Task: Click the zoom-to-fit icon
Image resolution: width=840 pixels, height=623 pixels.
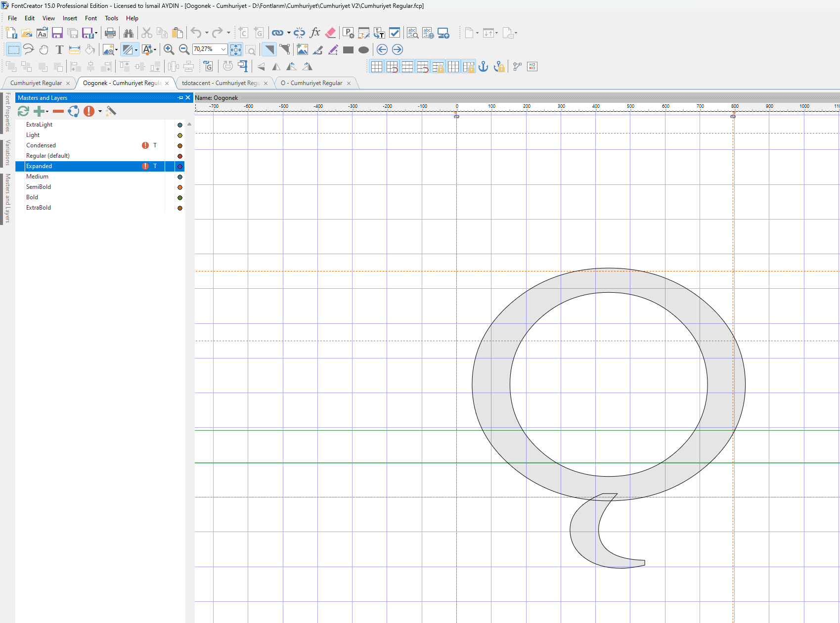Action: (x=236, y=49)
